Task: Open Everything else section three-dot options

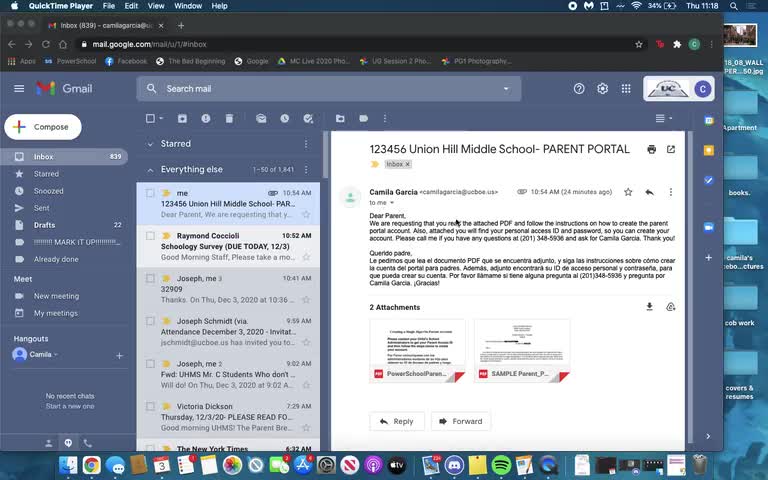Action: click(x=306, y=169)
